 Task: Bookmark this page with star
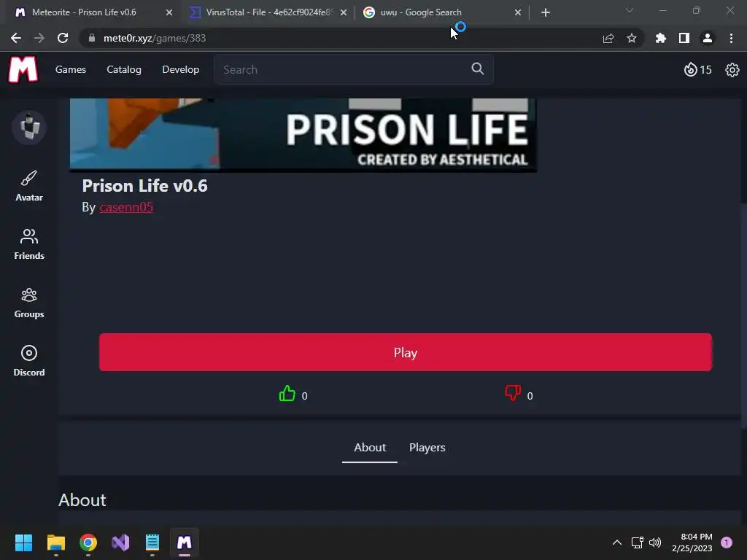click(x=631, y=38)
